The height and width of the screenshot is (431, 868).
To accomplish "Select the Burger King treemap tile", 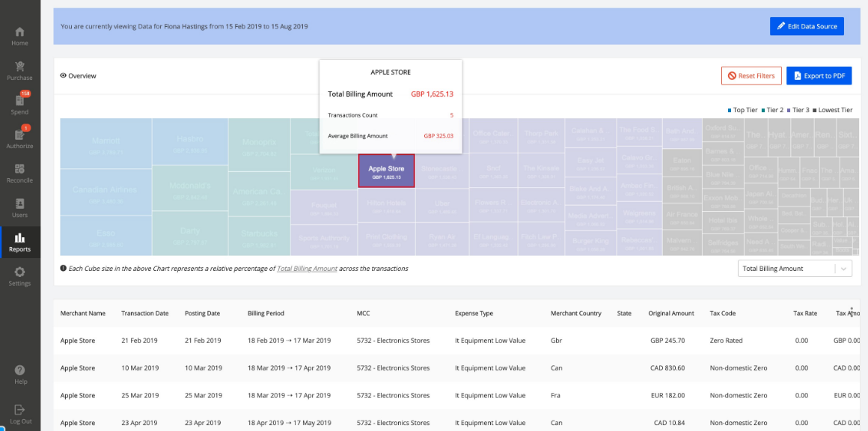I will tap(590, 243).
